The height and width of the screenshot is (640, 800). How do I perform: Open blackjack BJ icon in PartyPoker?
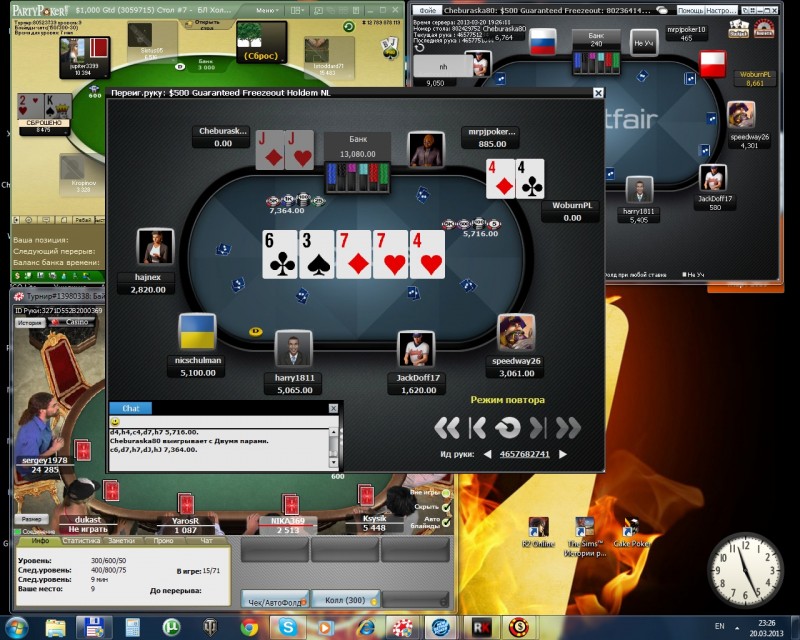[390, 47]
